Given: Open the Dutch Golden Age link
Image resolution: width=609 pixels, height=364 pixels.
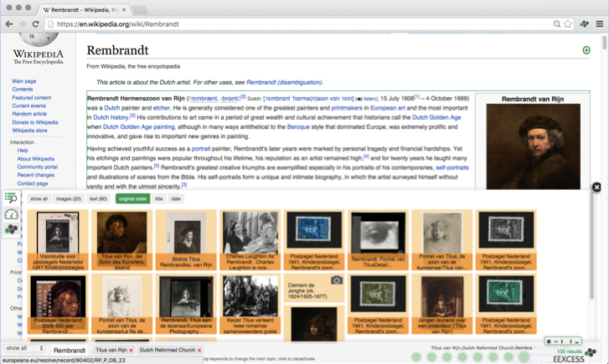Looking at the screenshot, I should (x=436, y=117).
